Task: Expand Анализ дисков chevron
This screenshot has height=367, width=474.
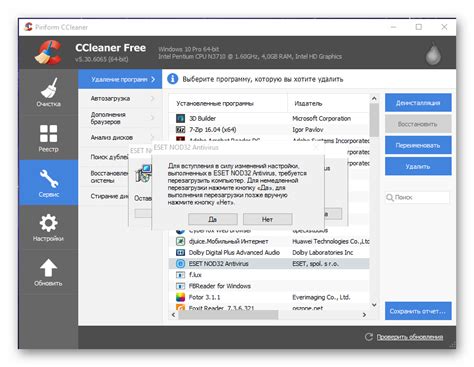Action: tap(153, 137)
